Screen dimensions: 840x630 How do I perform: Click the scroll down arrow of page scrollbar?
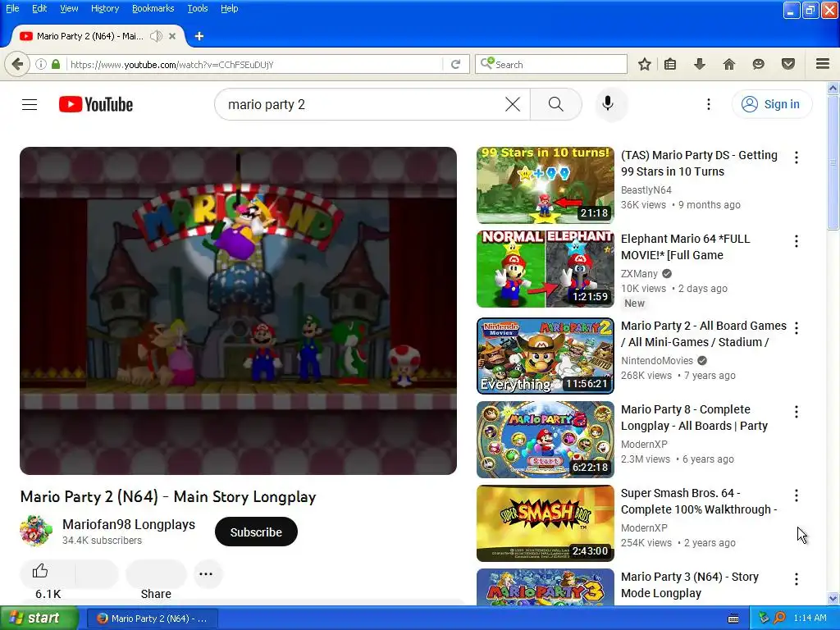tap(833, 598)
